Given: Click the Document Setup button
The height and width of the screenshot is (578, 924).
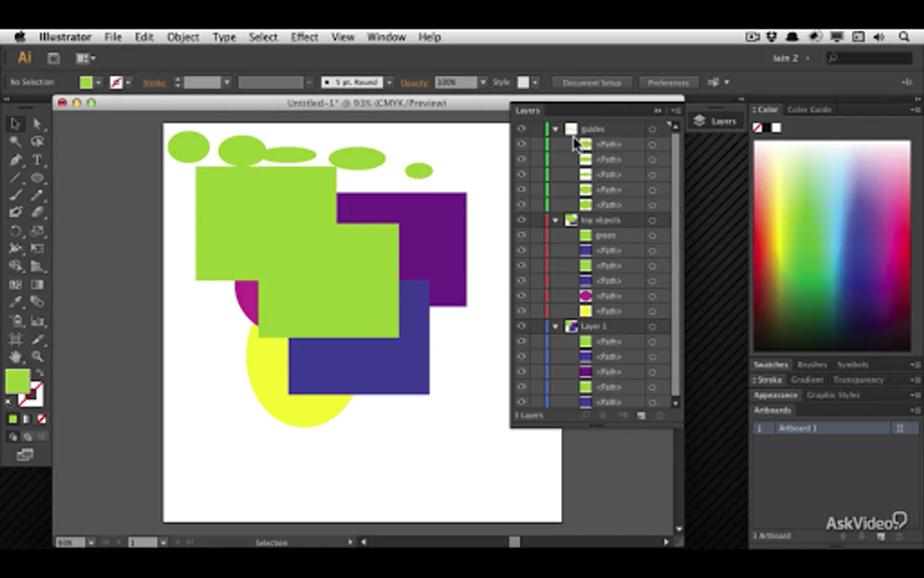Looking at the screenshot, I should (x=591, y=83).
